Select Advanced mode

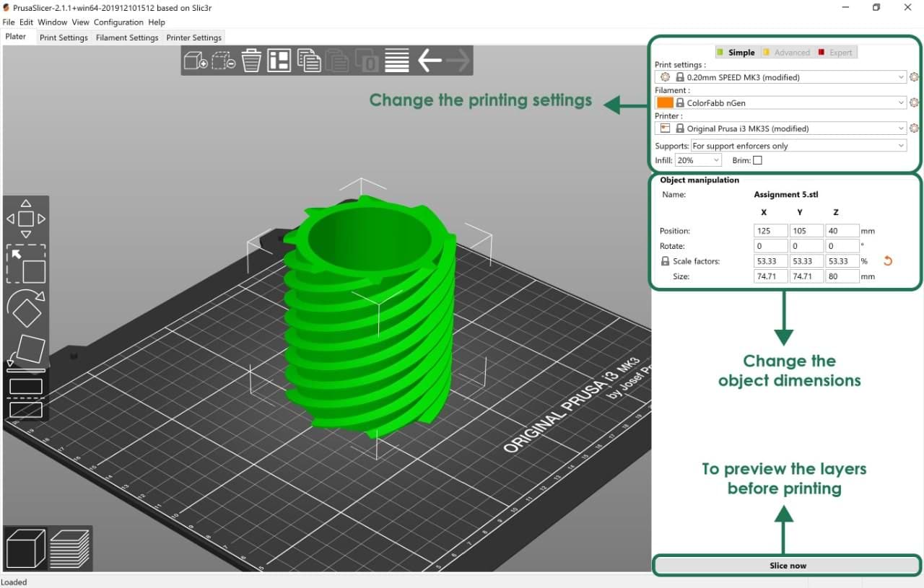786,53
